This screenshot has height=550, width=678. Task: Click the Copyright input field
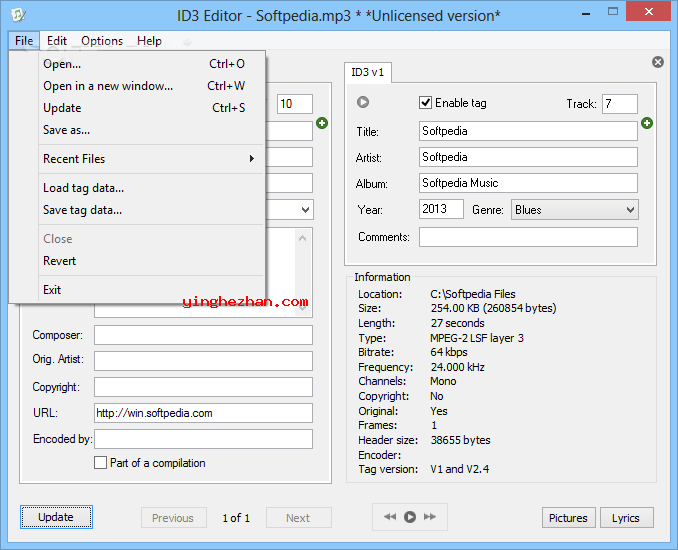203,387
